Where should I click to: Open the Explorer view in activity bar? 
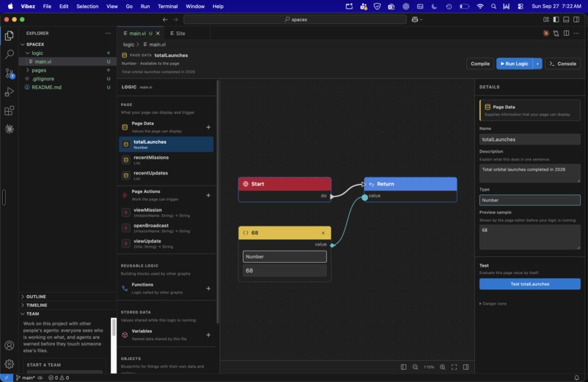click(x=9, y=36)
